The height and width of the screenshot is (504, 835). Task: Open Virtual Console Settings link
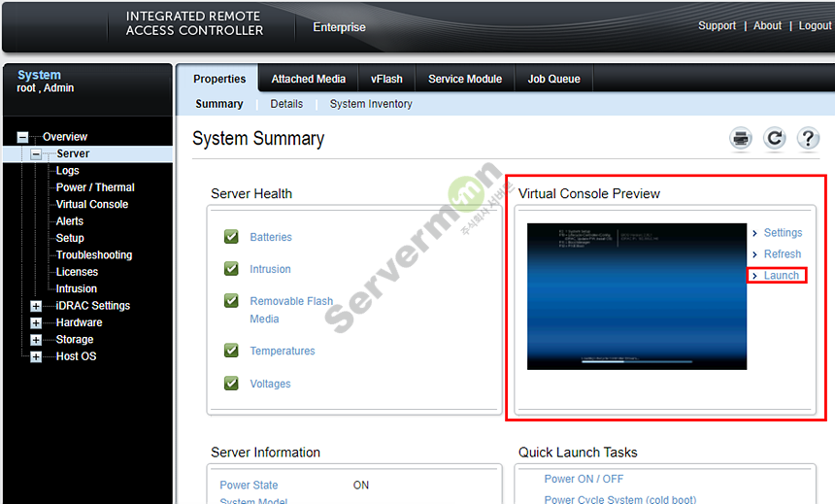[783, 233]
